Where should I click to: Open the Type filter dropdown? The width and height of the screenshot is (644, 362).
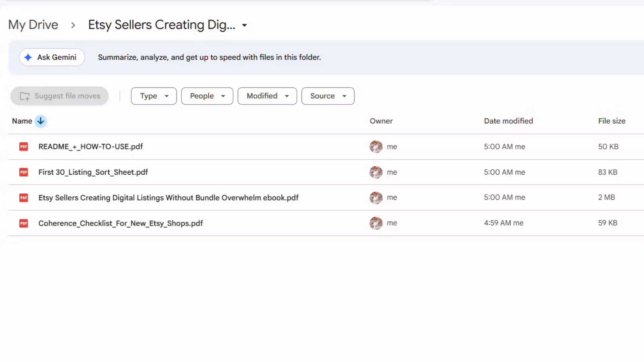[x=154, y=96]
